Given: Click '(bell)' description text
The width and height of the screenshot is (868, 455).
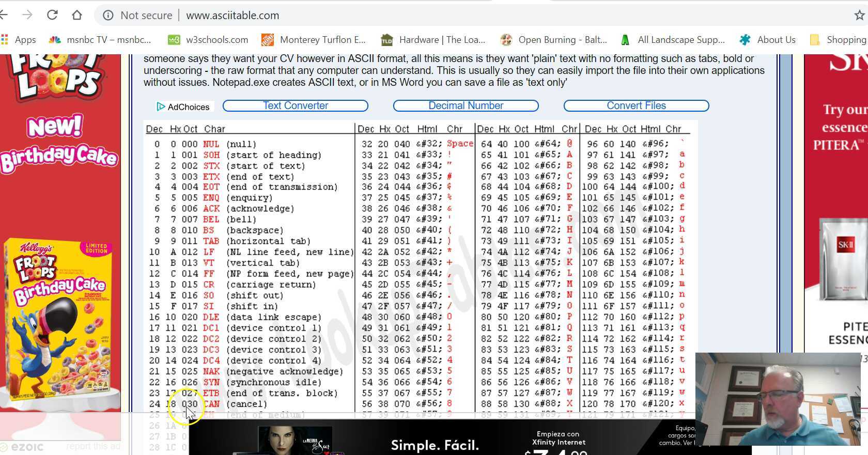Looking at the screenshot, I should pos(241,220).
